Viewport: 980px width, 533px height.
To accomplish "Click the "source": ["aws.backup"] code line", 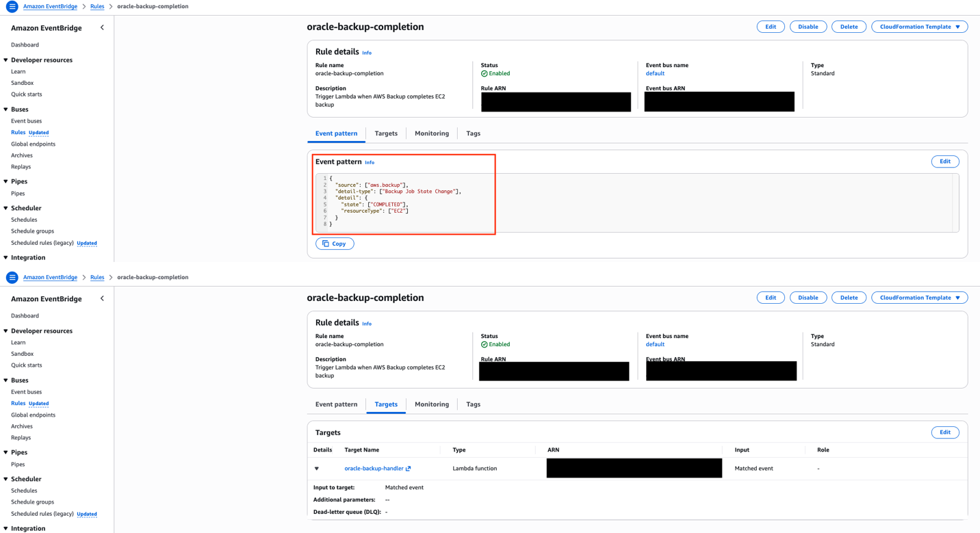I will [x=371, y=185].
